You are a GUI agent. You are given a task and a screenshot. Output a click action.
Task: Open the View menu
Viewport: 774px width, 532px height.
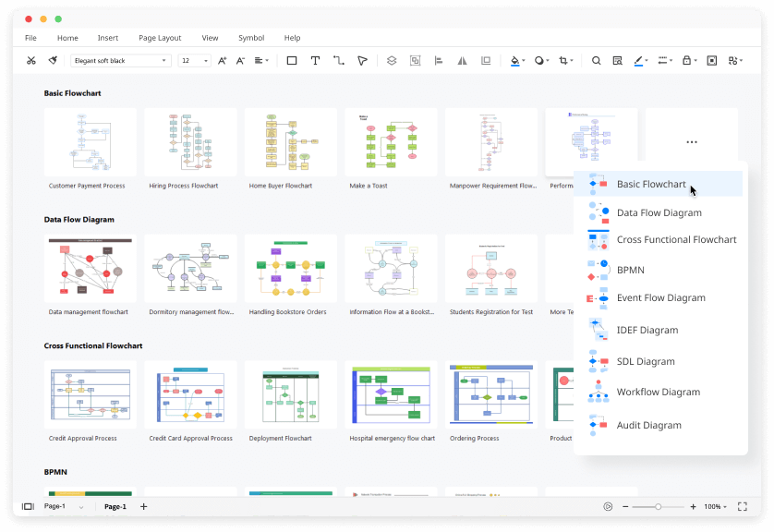click(210, 38)
